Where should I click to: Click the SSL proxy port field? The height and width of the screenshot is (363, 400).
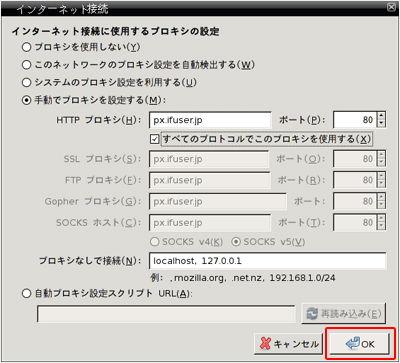pos(355,159)
